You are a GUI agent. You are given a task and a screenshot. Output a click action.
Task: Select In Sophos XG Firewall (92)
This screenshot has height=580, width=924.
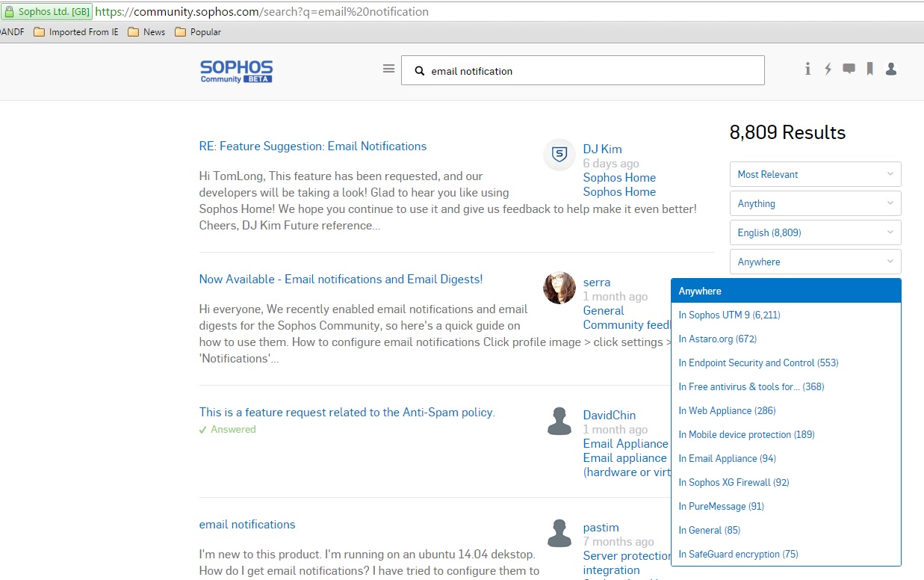[x=786, y=482]
